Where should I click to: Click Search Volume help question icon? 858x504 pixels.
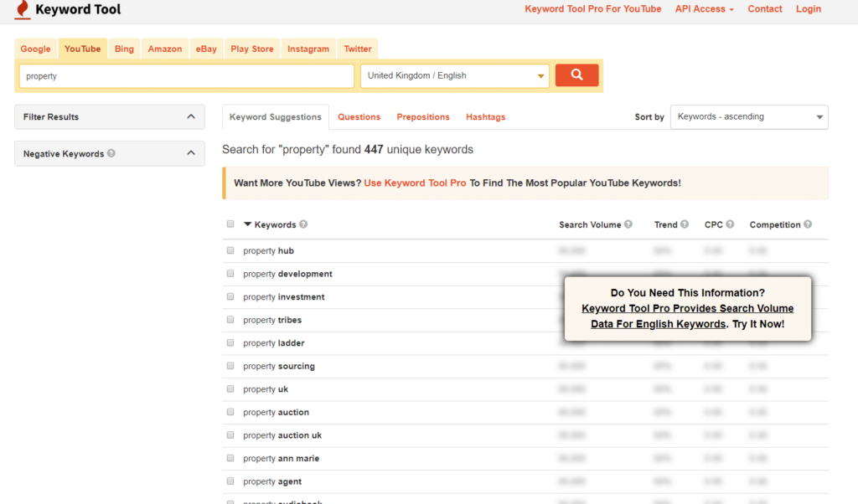(x=628, y=224)
